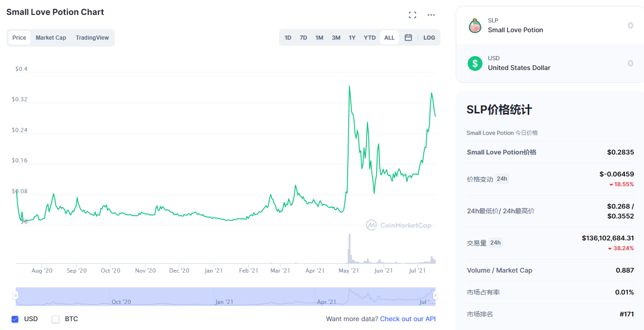Click the fullscreen chart icon
644x330 pixels.
point(412,15)
